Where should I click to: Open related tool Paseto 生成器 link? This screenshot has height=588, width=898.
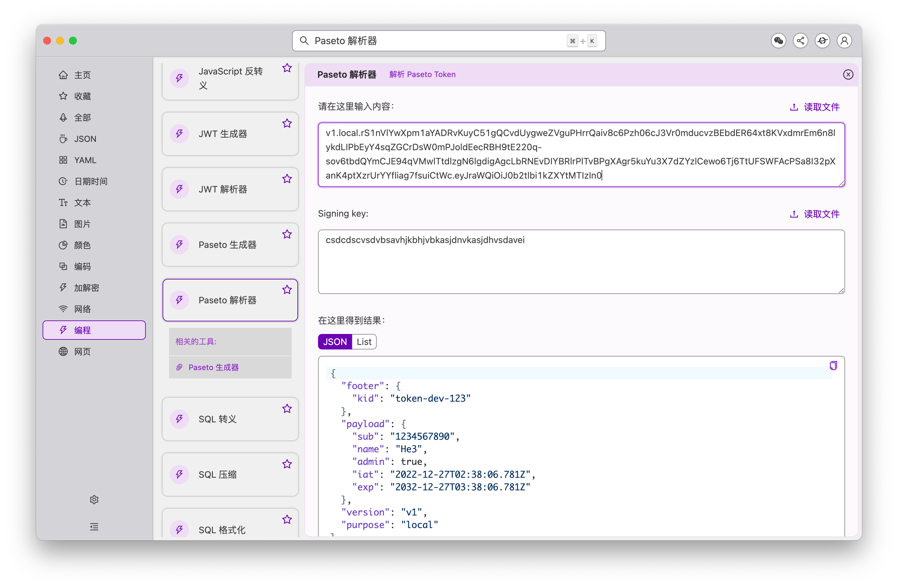[x=214, y=367]
